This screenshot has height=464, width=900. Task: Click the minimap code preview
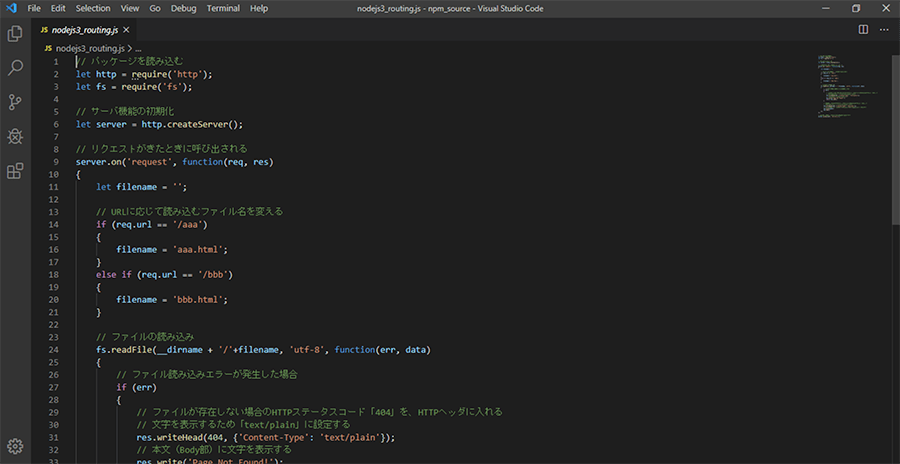[x=847, y=86]
